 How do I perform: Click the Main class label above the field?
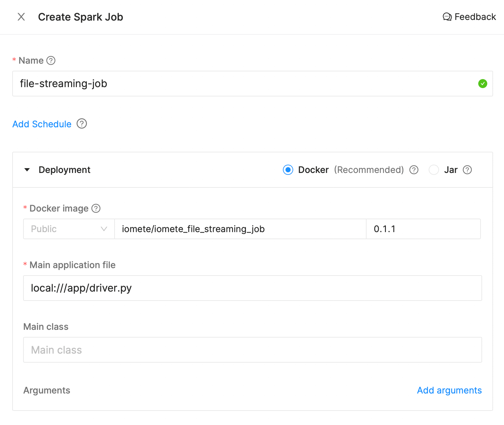(46, 327)
